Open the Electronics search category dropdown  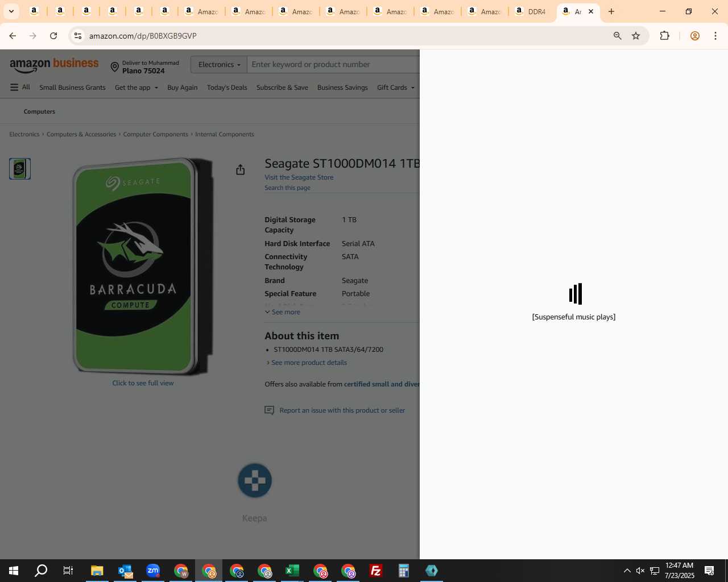(219, 64)
